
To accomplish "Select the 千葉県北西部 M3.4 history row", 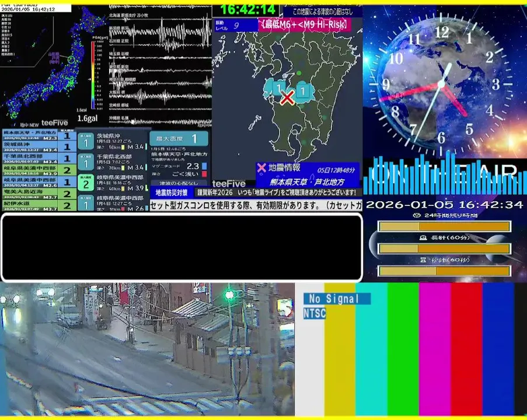I will 39,159.
